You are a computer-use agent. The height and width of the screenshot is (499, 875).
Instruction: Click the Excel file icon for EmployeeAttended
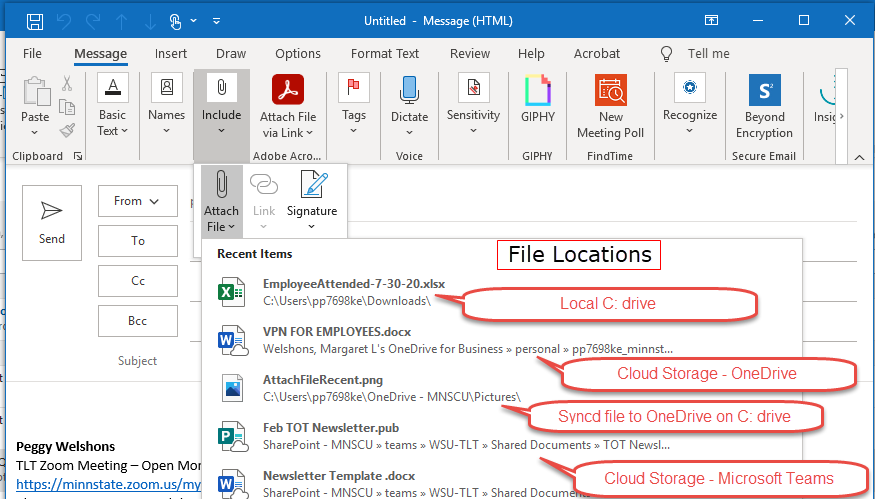coord(231,292)
